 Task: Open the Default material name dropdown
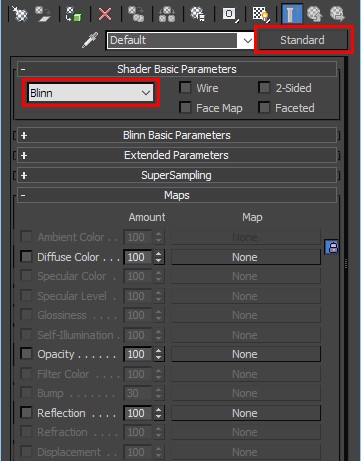click(180, 41)
